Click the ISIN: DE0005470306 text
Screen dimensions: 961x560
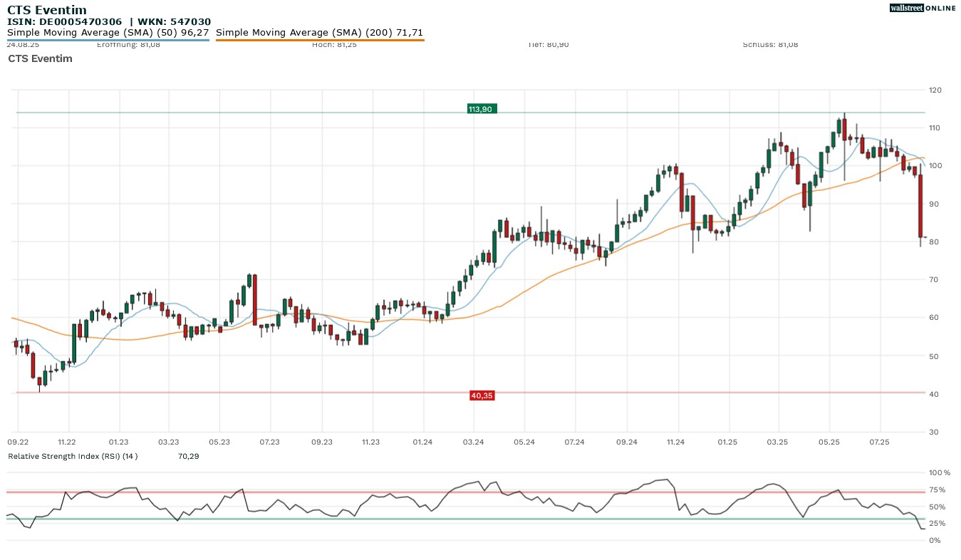point(65,22)
